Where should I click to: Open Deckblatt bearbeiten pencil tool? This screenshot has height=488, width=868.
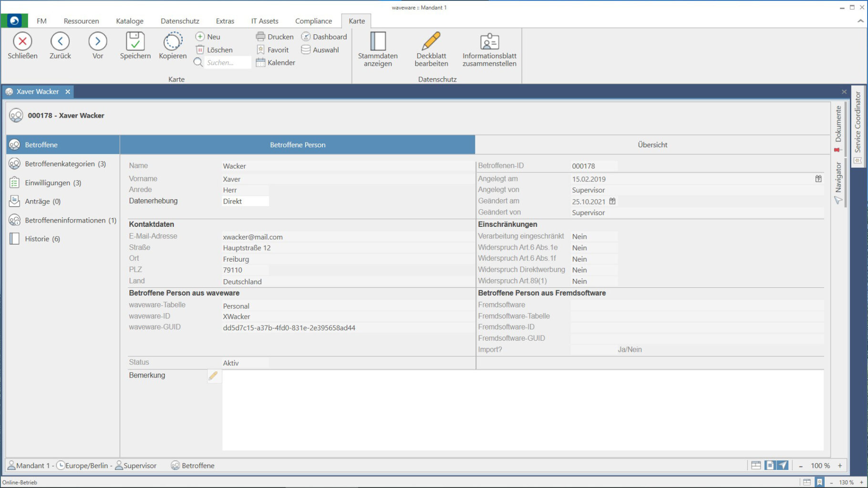click(x=431, y=42)
